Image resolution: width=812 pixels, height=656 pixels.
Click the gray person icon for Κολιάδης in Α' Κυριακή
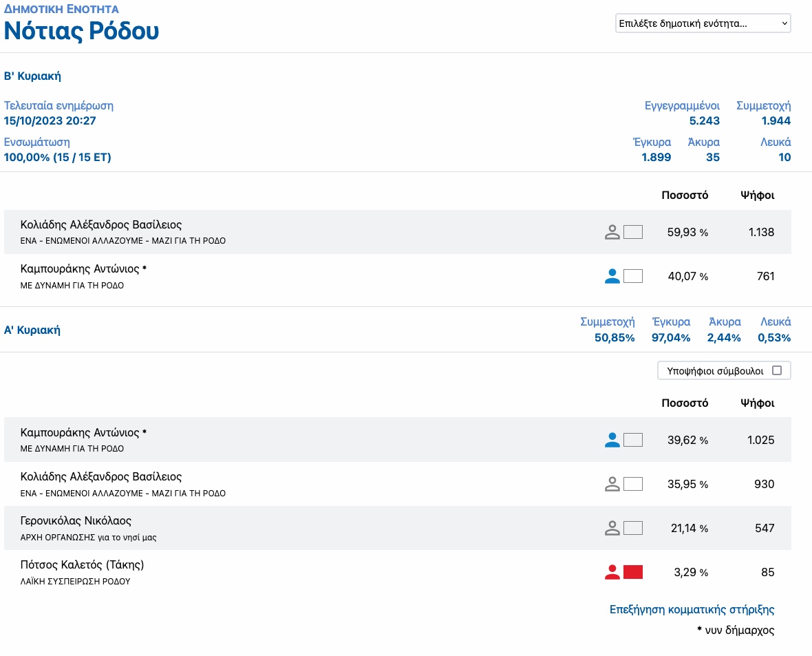612,484
